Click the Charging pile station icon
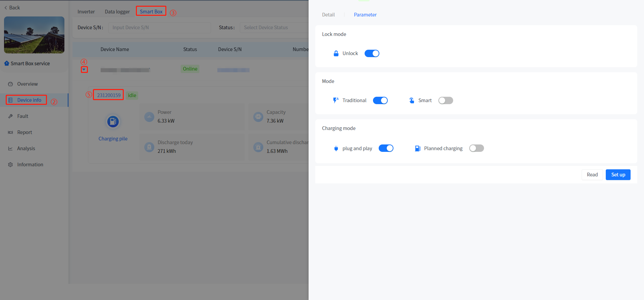The height and width of the screenshot is (300, 644). [x=113, y=122]
